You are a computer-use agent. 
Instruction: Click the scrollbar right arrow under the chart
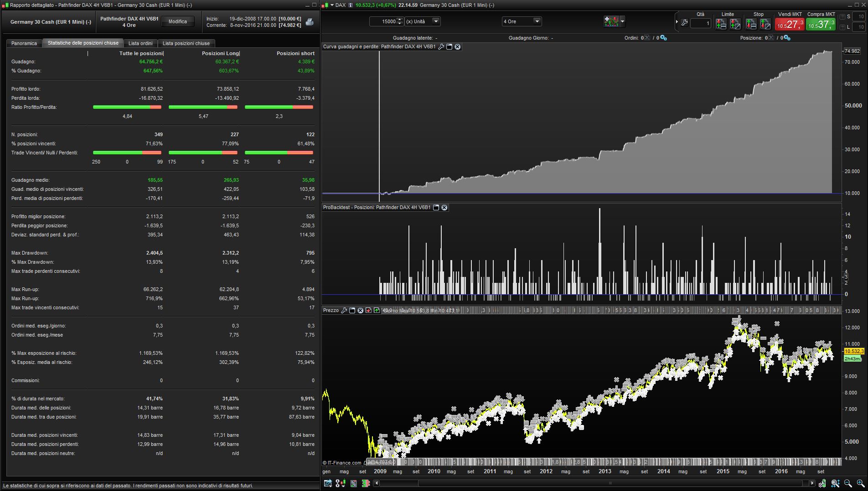(x=812, y=483)
